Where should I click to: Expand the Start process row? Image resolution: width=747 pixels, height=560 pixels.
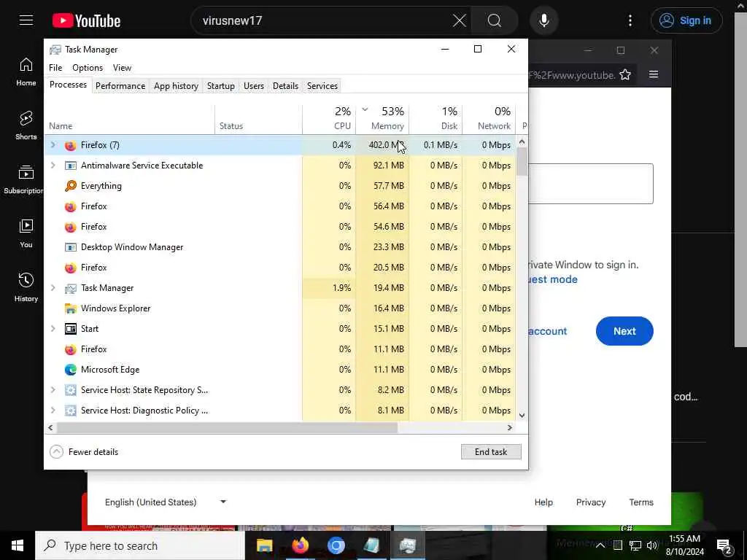click(x=53, y=329)
